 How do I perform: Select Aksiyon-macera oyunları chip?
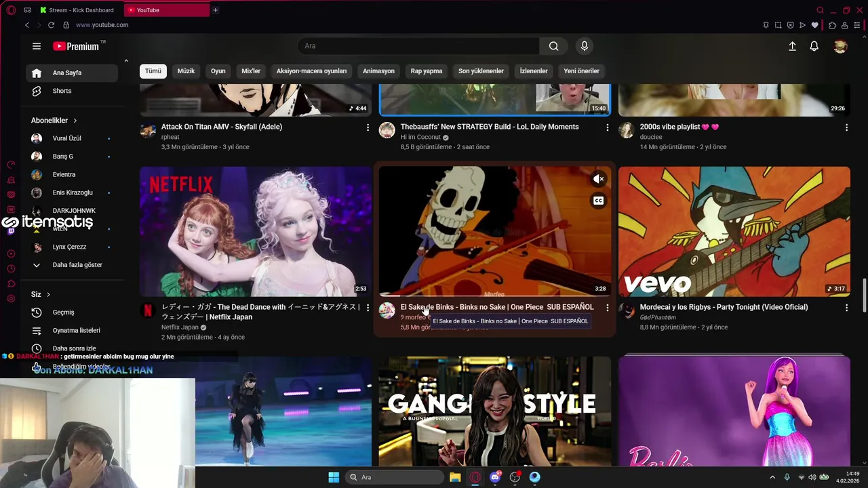tap(311, 71)
